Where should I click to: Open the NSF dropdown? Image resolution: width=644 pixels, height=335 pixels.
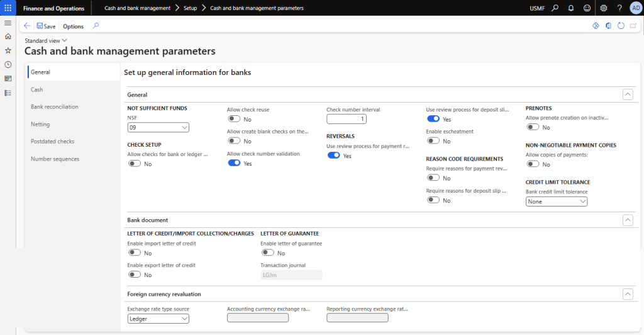[x=158, y=128]
